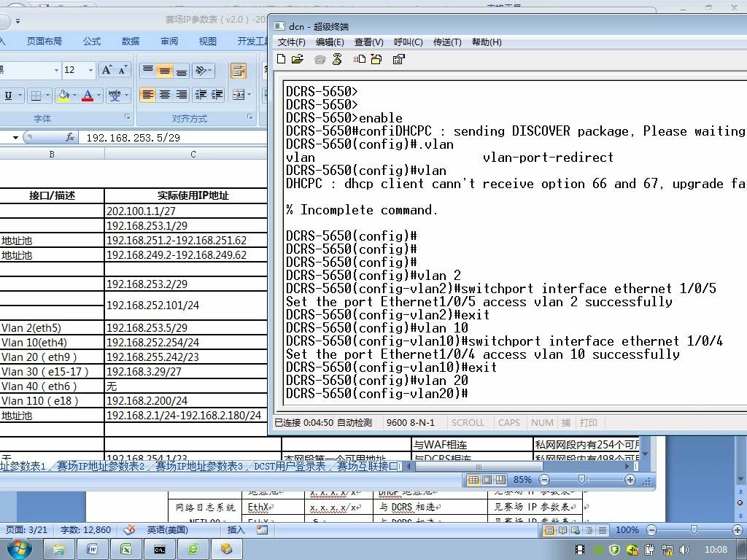Open the 字体 group dialog launcher
This screenshot has height=560, width=747.
click(127, 117)
